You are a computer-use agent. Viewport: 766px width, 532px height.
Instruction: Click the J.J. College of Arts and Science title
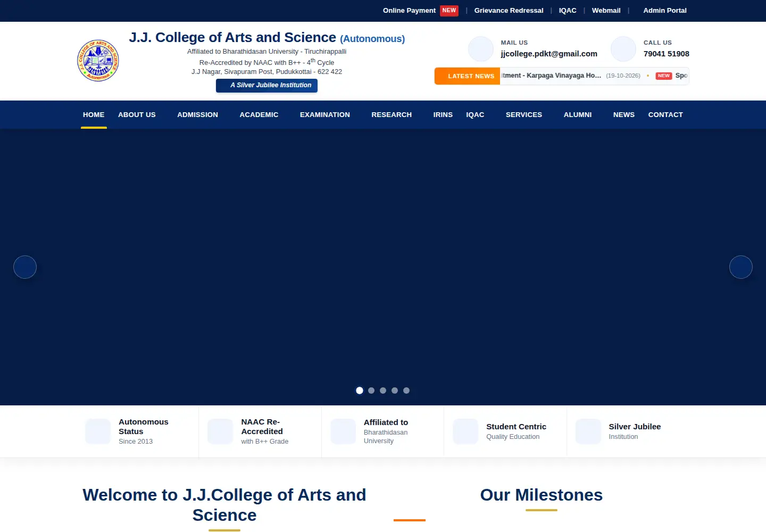point(232,37)
